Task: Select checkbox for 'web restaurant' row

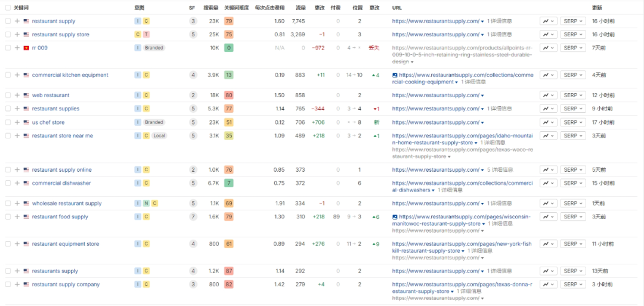Action: point(8,95)
